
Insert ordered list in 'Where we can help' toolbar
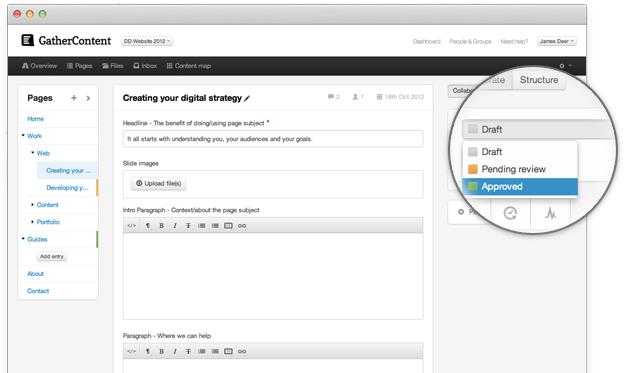tap(215, 352)
